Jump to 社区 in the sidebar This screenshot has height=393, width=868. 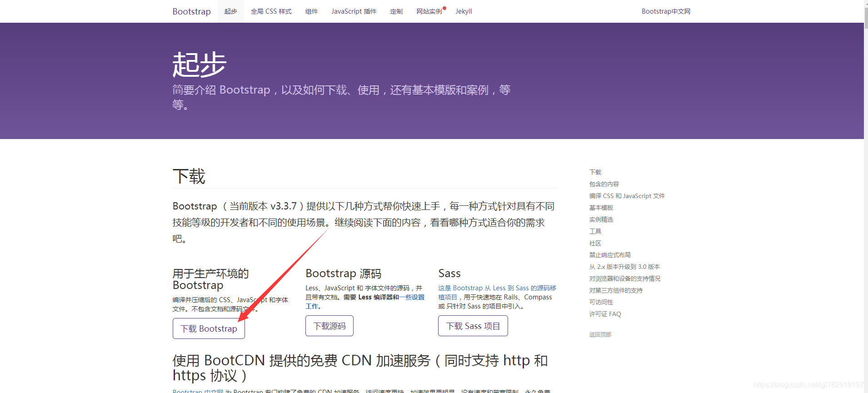595,243
